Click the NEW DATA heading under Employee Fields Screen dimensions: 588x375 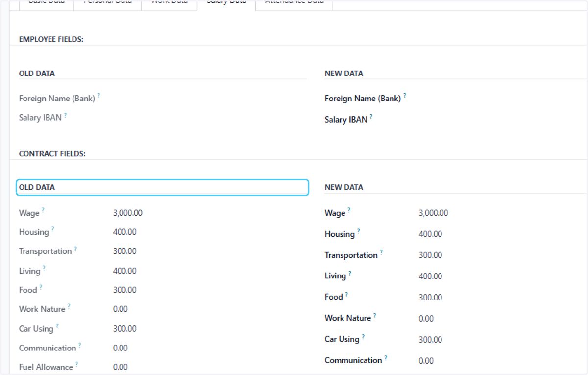(344, 73)
